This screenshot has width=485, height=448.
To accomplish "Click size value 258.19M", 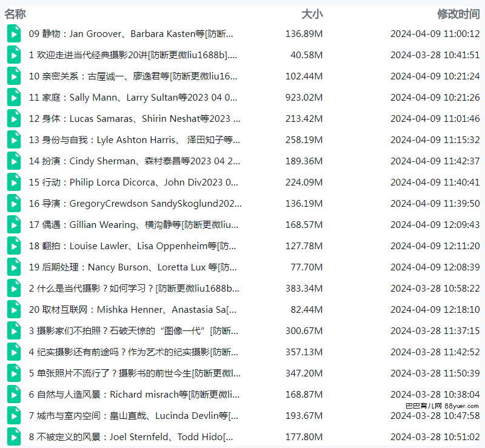I will coord(304,140).
